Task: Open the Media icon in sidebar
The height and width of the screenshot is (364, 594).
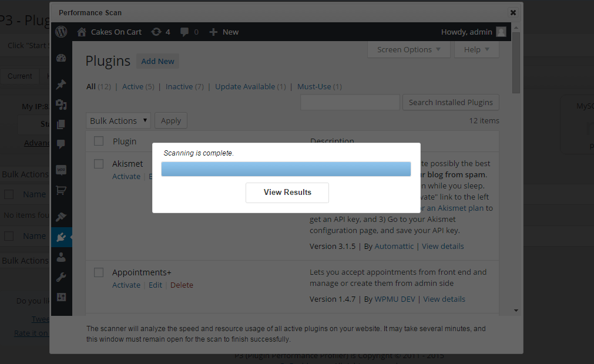Action: pos(61,104)
